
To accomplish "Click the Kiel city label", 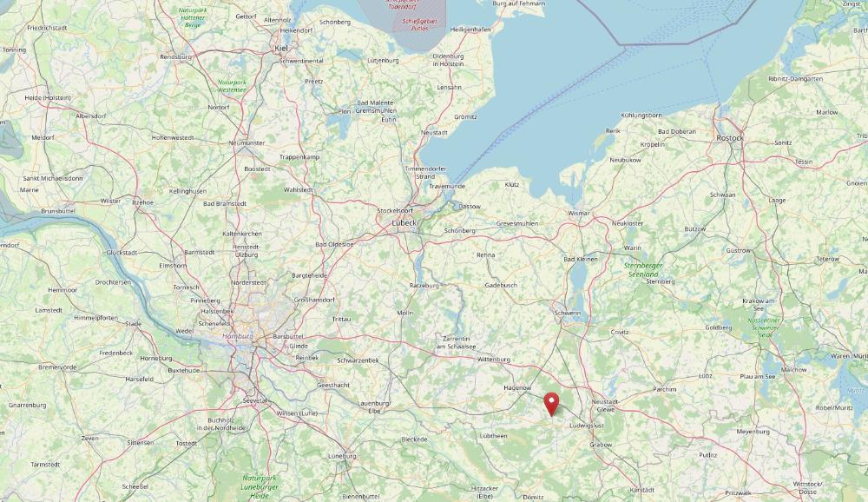I will tap(281, 49).
